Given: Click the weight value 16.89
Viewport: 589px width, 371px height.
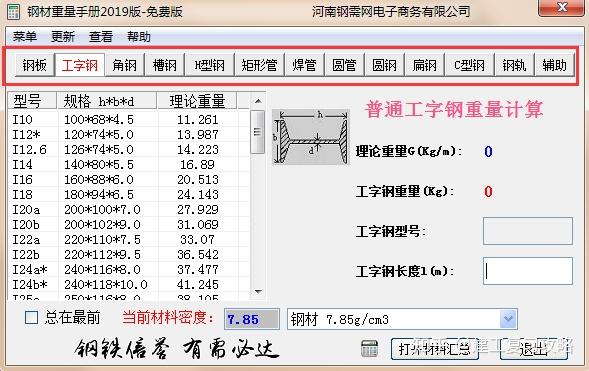Looking at the screenshot, I should (x=198, y=164).
